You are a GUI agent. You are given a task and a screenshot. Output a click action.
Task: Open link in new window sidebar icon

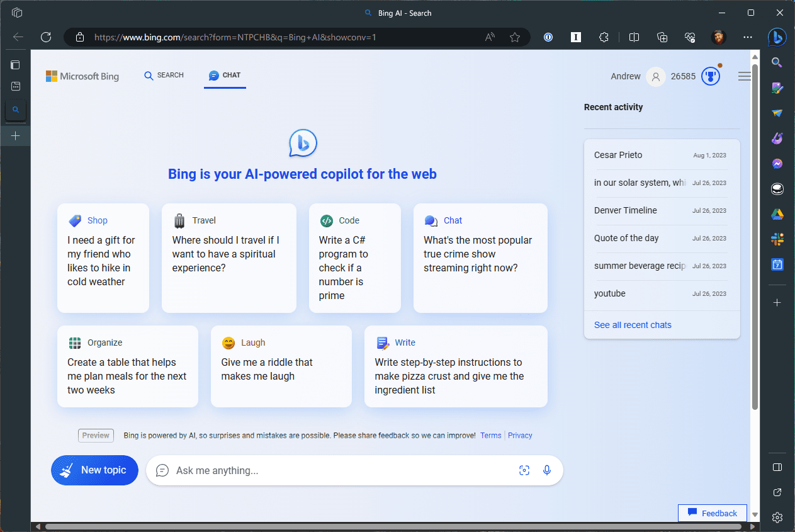(777, 492)
